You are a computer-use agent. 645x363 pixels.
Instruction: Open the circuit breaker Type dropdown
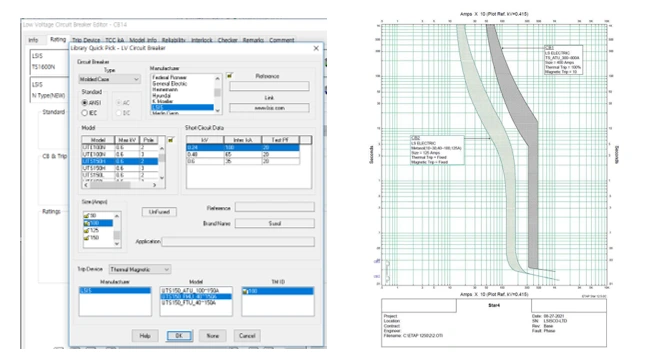point(109,79)
